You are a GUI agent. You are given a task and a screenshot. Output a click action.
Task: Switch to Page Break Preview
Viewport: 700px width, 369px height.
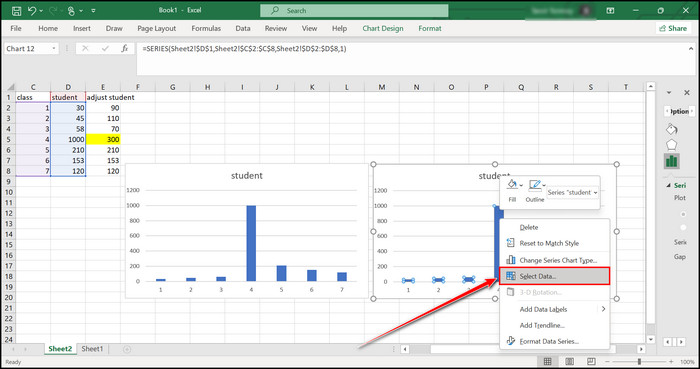click(x=591, y=361)
